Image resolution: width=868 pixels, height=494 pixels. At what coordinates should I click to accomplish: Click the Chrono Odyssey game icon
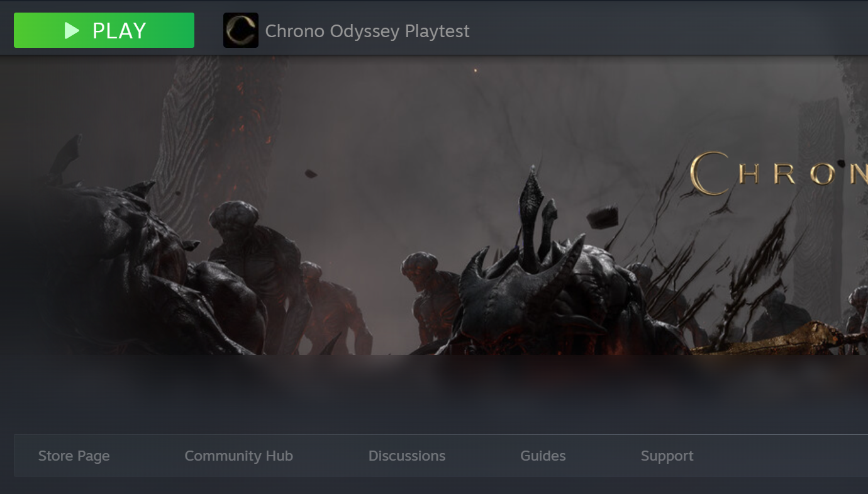click(x=241, y=30)
